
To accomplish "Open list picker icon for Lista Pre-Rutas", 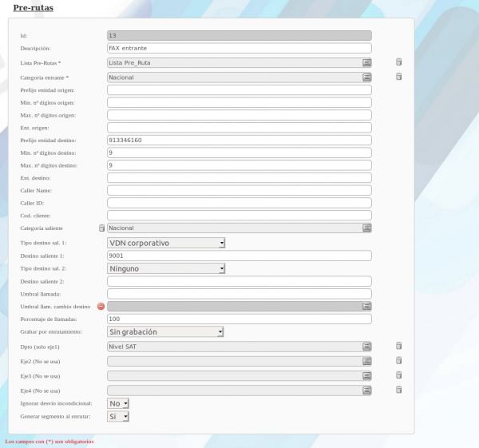I will pos(366,62).
